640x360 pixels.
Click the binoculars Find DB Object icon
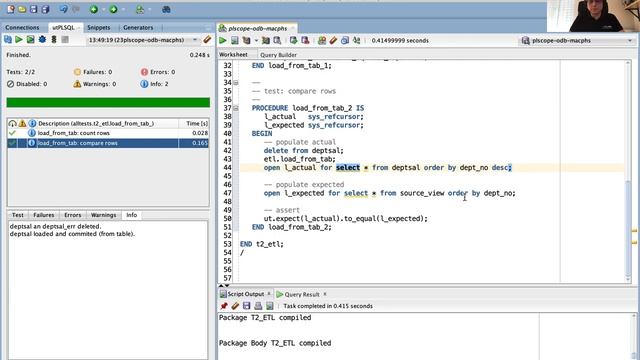pos(166,9)
